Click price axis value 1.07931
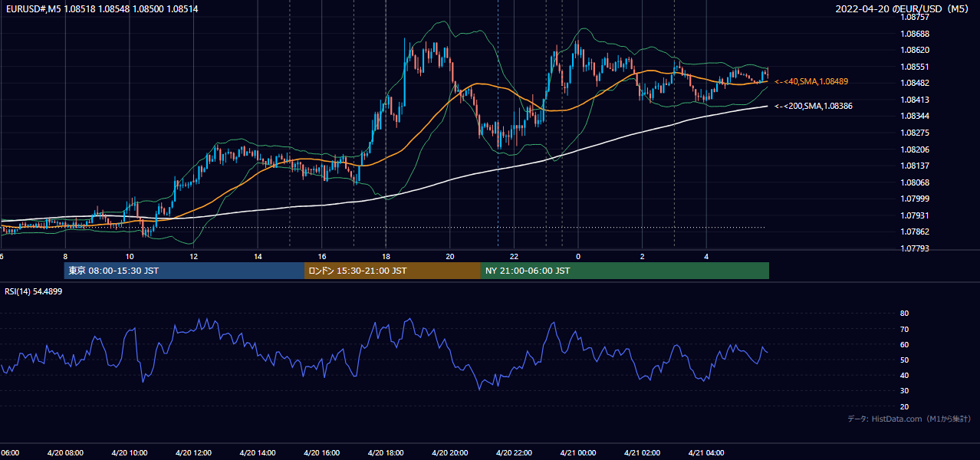The image size is (980, 460). click(x=915, y=215)
